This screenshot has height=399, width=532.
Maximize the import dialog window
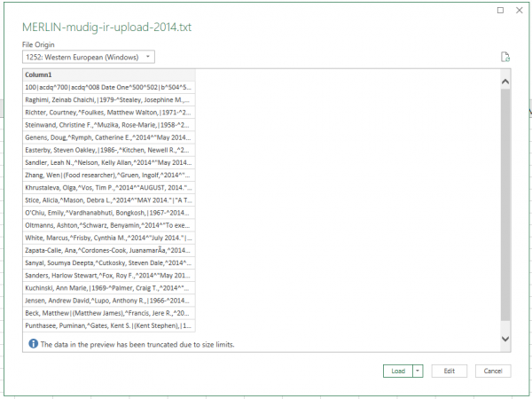click(x=500, y=10)
